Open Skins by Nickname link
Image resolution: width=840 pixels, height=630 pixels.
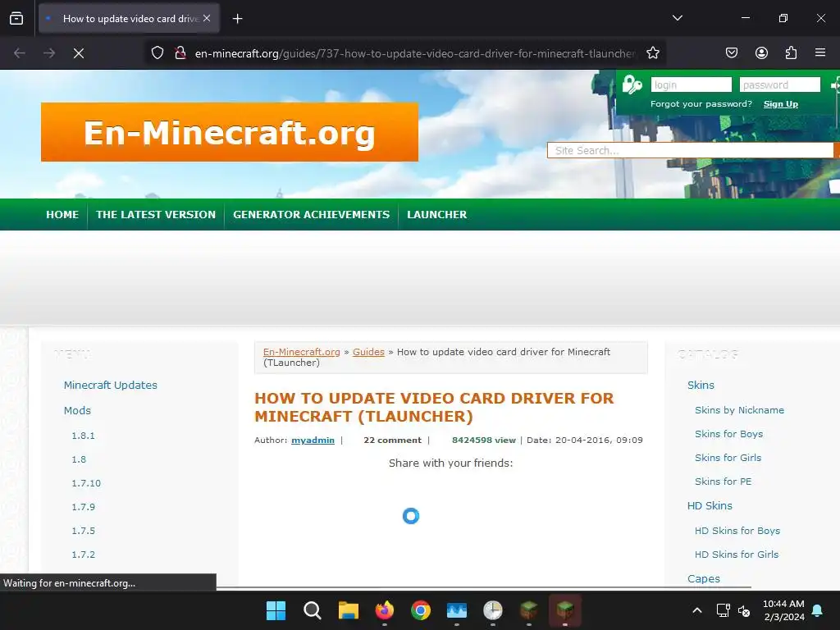pos(739,410)
